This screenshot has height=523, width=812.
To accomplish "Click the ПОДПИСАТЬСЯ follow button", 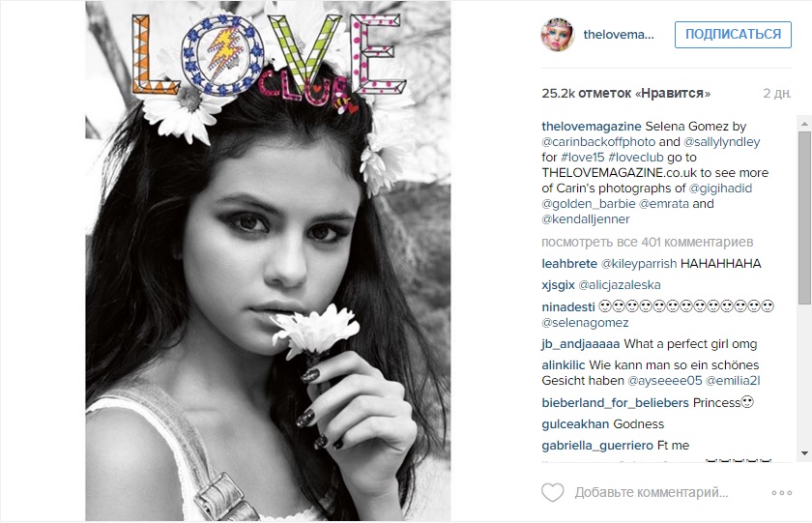I will pos(733,35).
